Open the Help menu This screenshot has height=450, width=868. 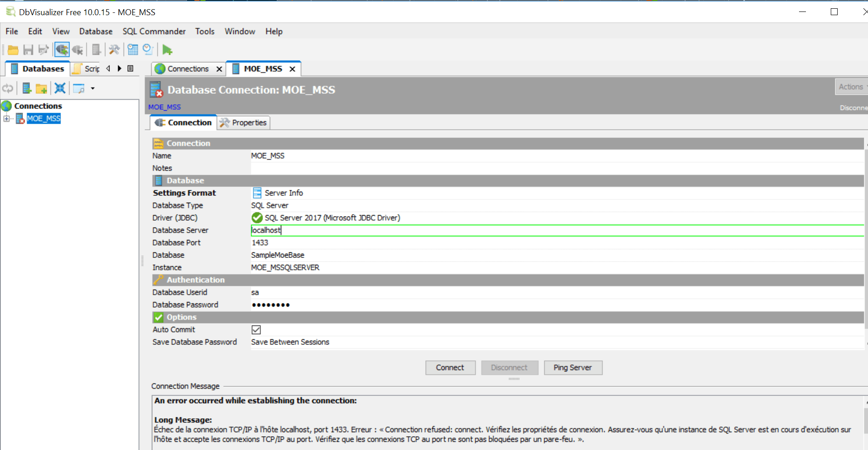point(274,31)
